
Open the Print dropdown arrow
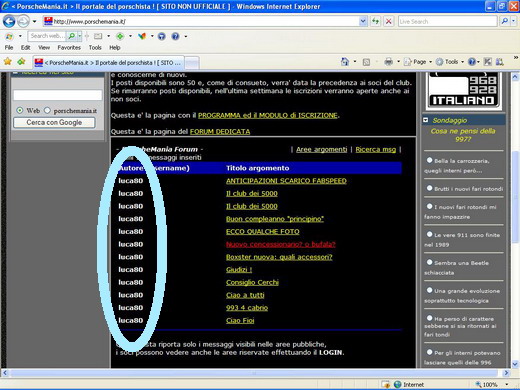point(398,62)
